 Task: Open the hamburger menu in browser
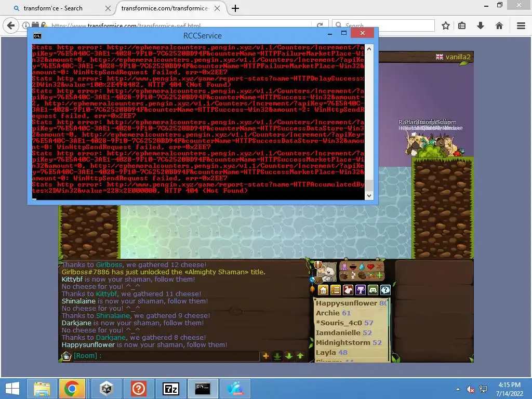click(521, 25)
